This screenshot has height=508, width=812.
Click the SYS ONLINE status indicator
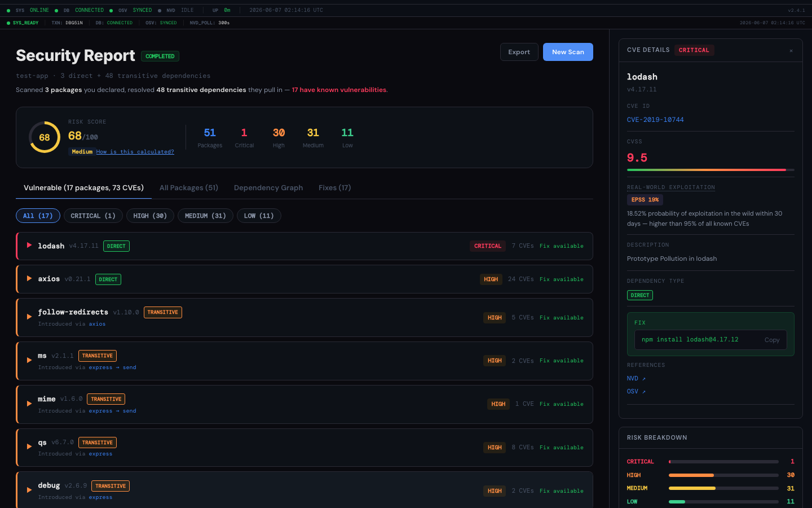coord(28,10)
